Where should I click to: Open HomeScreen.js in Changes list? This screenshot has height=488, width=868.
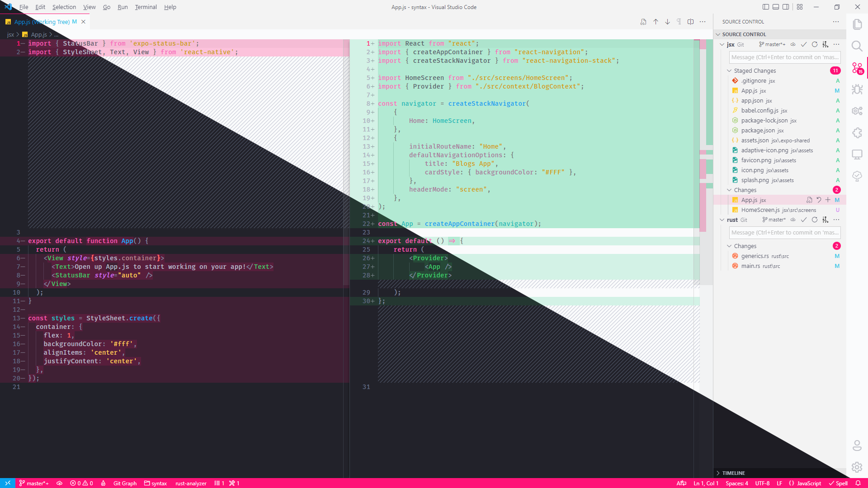(780, 210)
